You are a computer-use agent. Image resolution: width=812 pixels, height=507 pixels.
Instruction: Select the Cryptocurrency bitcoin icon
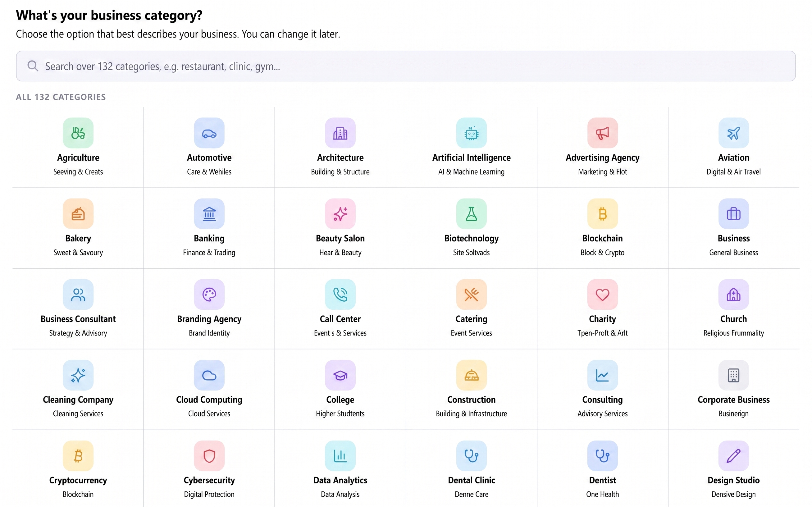tap(78, 456)
